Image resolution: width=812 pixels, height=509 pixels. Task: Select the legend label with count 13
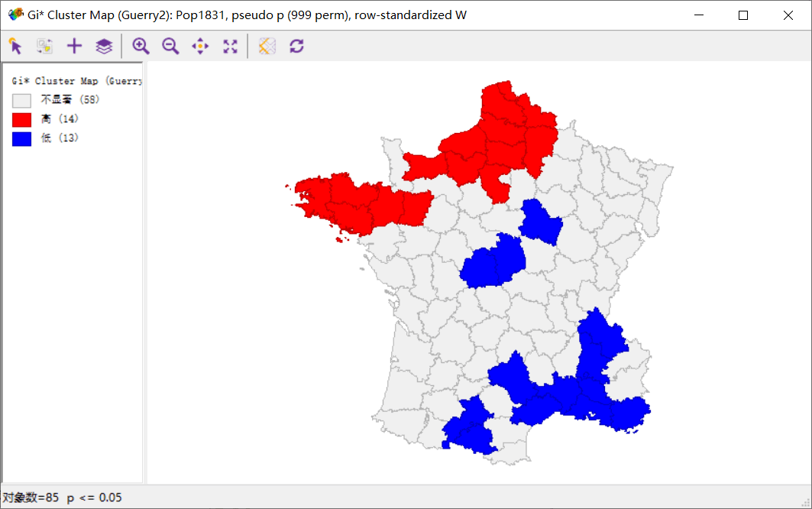click(x=60, y=138)
